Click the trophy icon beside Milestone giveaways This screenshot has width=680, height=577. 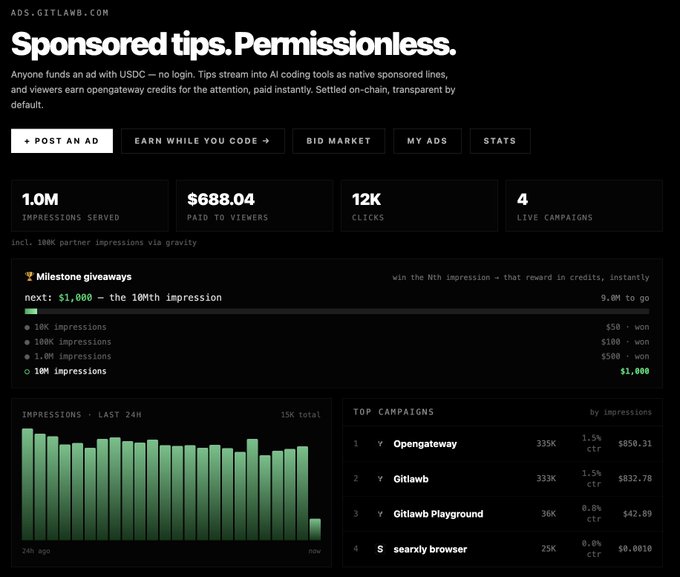29,276
